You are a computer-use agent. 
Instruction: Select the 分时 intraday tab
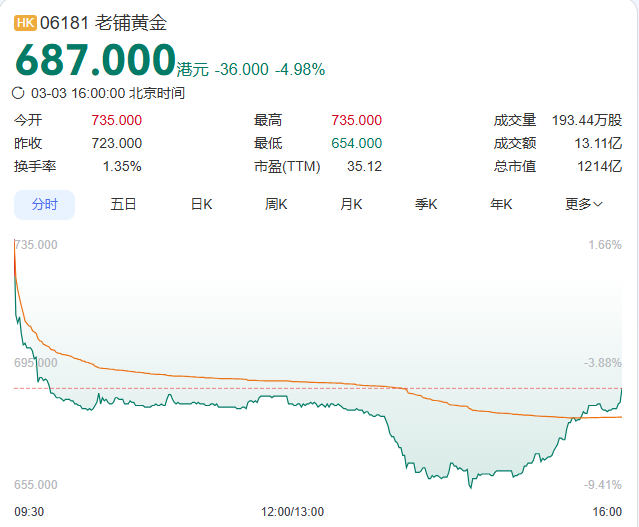(x=44, y=204)
